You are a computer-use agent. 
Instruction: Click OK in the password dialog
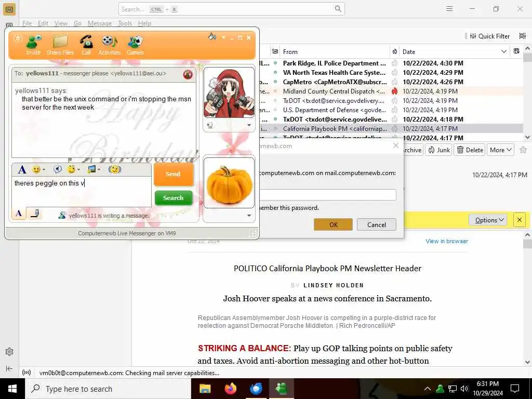pyautogui.click(x=333, y=224)
